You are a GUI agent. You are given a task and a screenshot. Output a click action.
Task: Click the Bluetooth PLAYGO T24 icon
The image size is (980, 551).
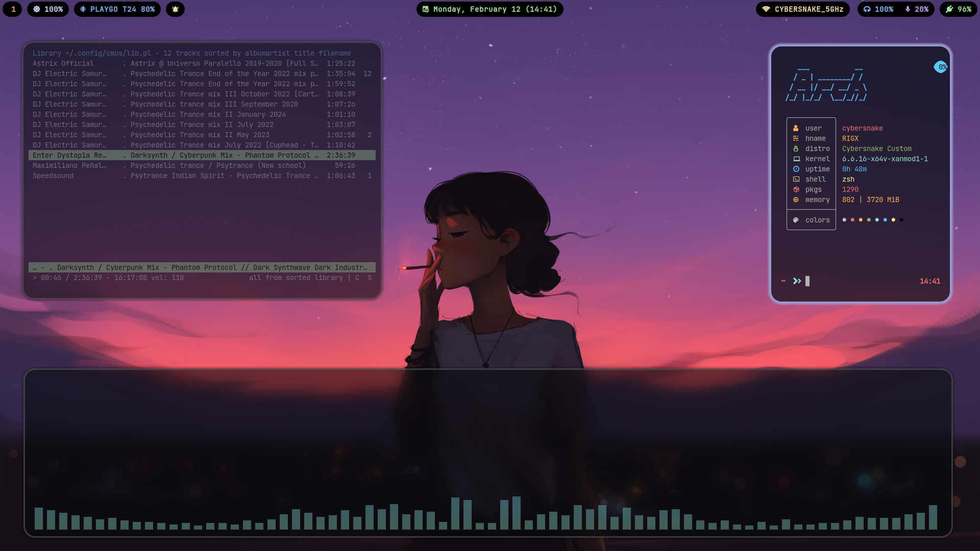point(83,9)
